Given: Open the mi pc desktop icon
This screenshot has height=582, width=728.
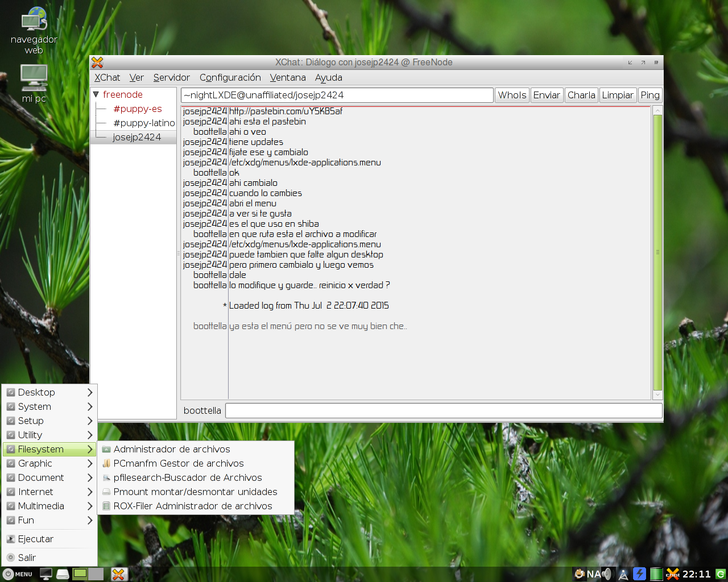Looking at the screenshot, I should tap(34, 84).
